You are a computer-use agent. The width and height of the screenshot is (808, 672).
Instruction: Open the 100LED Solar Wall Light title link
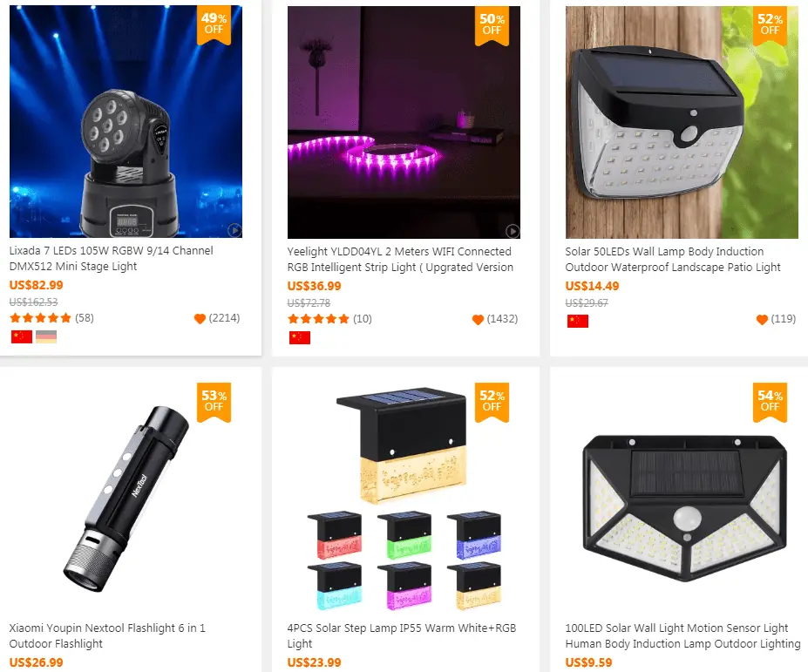[x=682, y=635]
